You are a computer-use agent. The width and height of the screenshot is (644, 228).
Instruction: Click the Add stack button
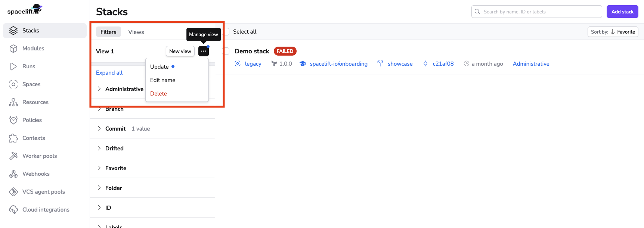pos(622,12)
